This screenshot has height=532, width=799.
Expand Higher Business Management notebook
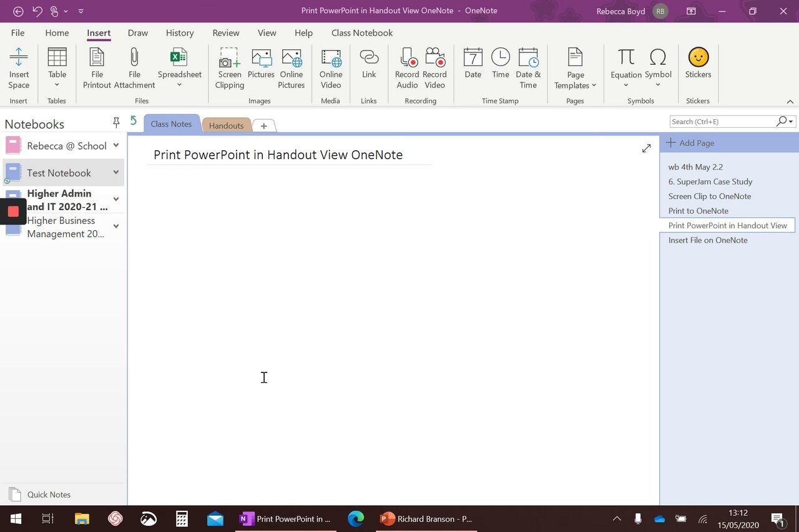click(x=116, y=226)
